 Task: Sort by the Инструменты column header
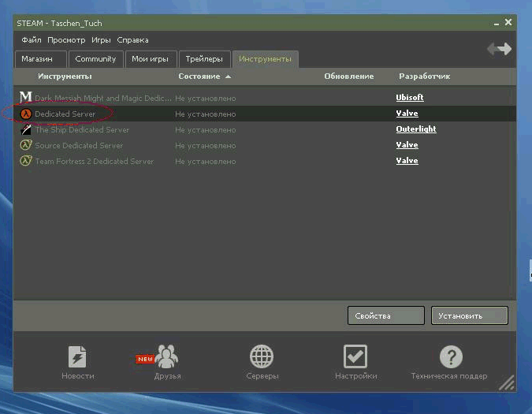[65, 76]
